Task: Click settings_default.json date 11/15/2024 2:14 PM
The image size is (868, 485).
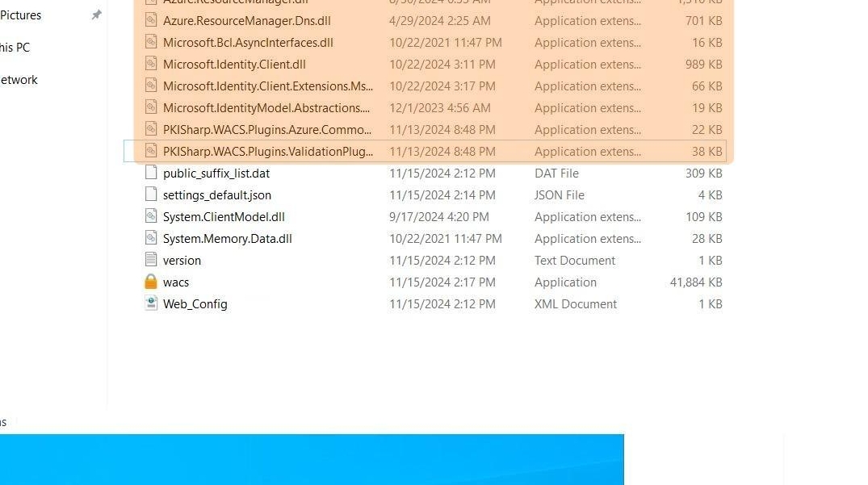Action: pyautogui.click(x=442, y=195)
